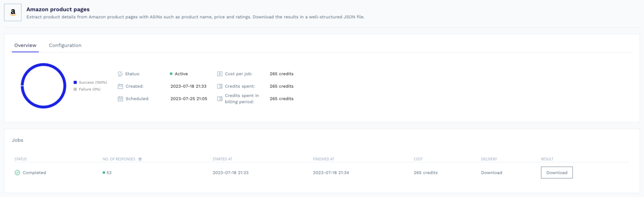Click the NO. OF RESPONSES column header
The height and width of the screenshot is (197, 644).
click(119, 159)
